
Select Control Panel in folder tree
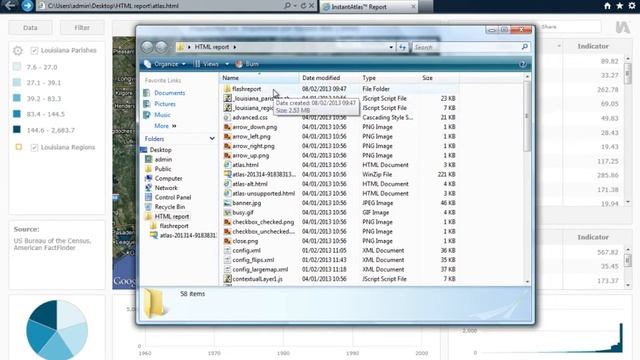[x=173, y=198]
